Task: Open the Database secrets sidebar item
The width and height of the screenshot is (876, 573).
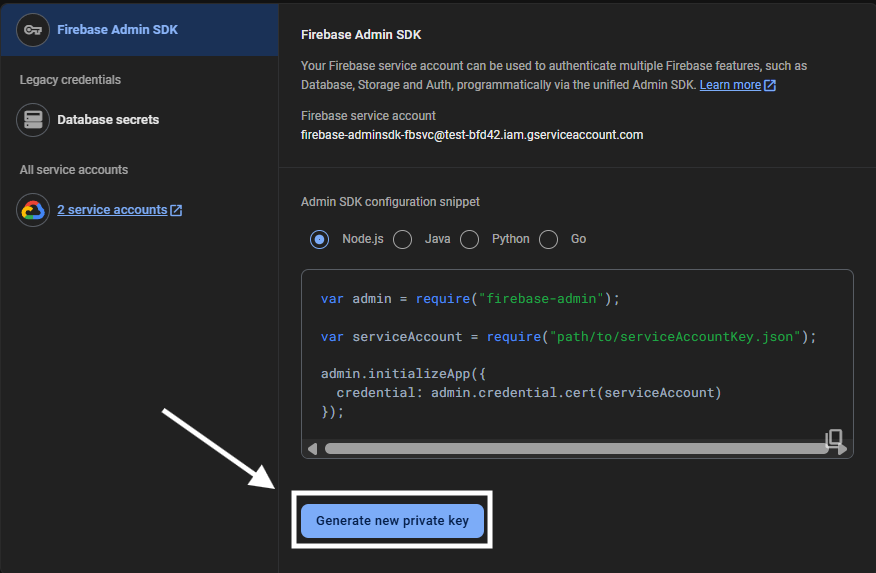Action: click(x=108, y=120)
